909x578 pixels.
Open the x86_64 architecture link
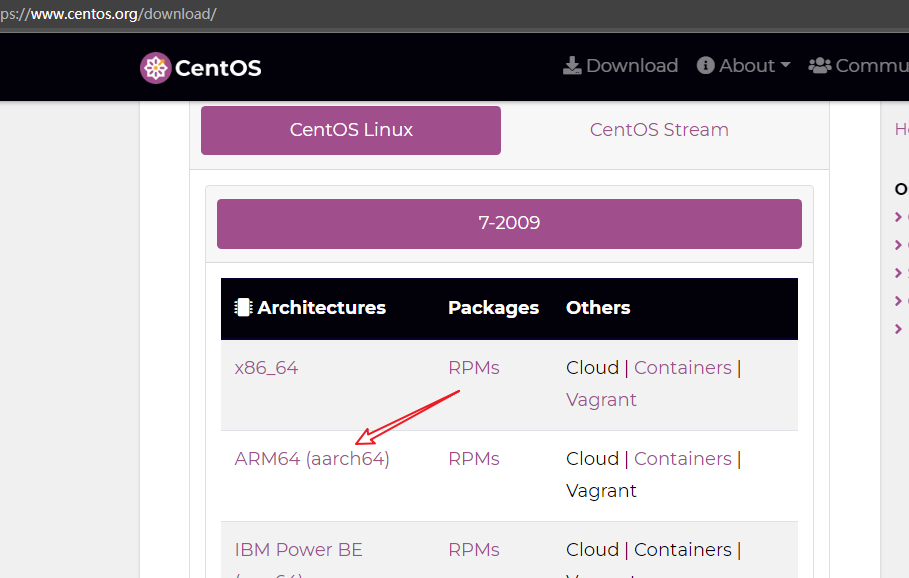click(266, 368)
